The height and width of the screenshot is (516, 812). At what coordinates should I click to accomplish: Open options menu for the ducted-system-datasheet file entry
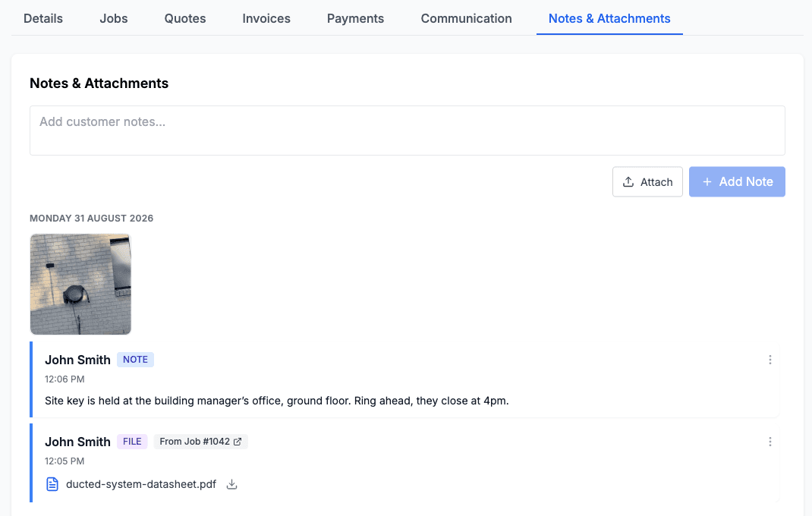coord(770,442)
